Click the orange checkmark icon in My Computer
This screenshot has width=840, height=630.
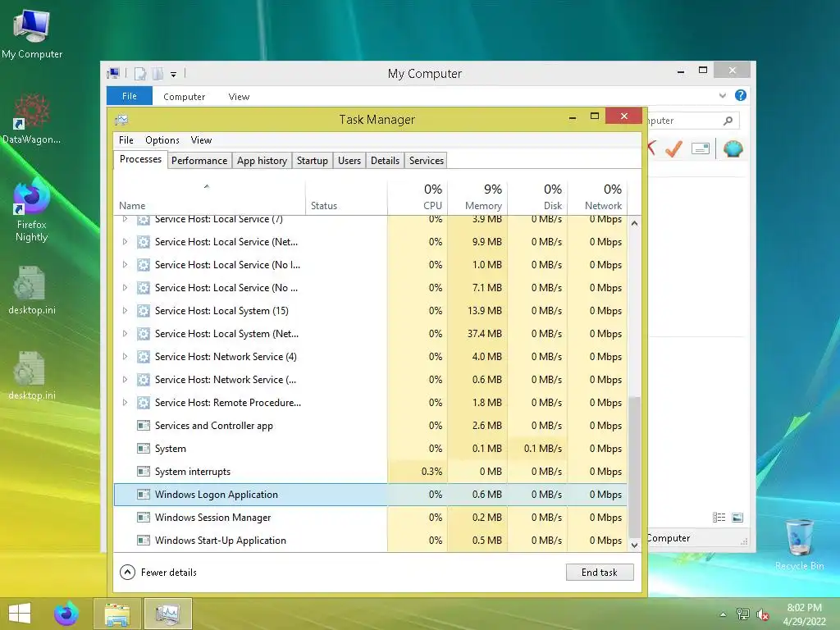click(x=673, y=148)
